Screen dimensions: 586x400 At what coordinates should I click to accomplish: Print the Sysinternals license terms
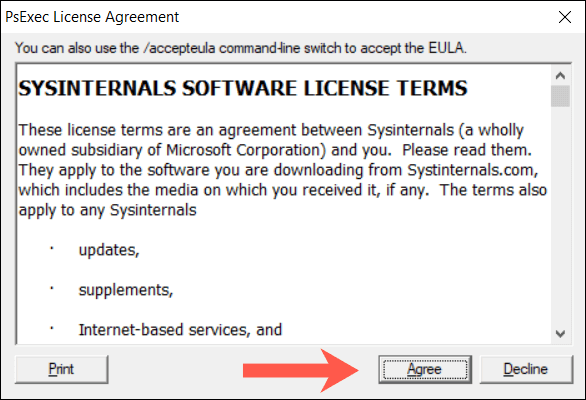[62, 369]
